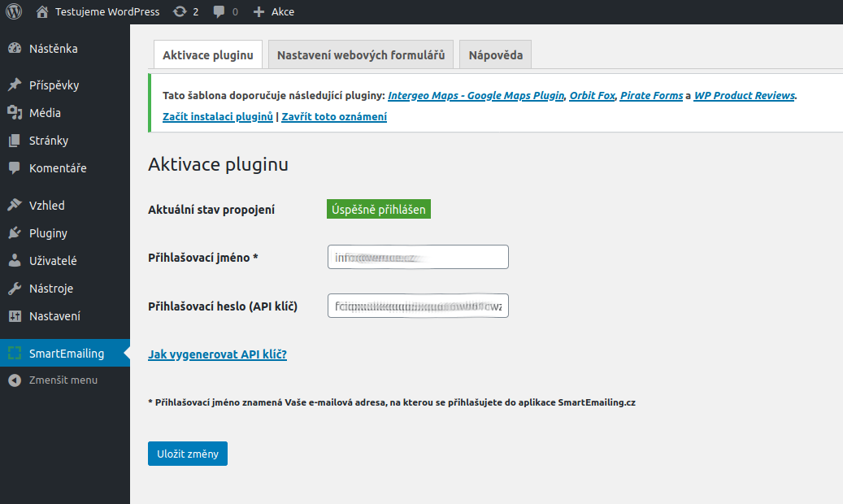Click the Aktuální stav propojení label
Image resolution: width=843 pixels, height=504 pixels.
[x=211, y=210]
